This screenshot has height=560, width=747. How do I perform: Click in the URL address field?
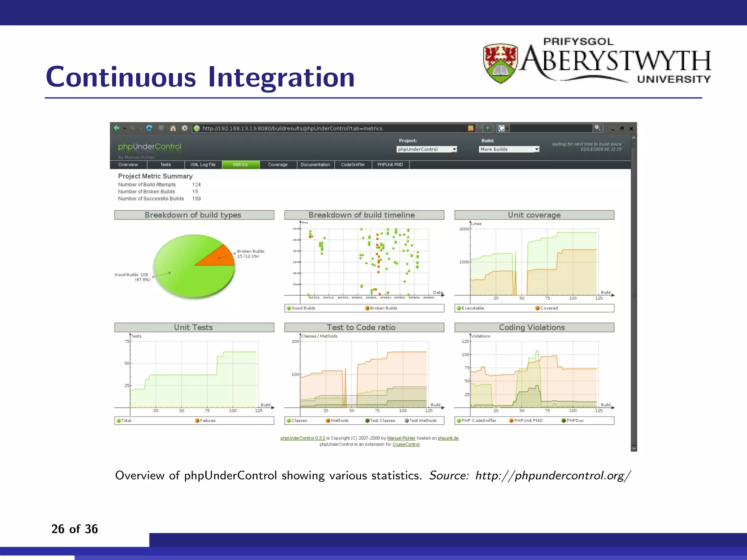(334, 128)
